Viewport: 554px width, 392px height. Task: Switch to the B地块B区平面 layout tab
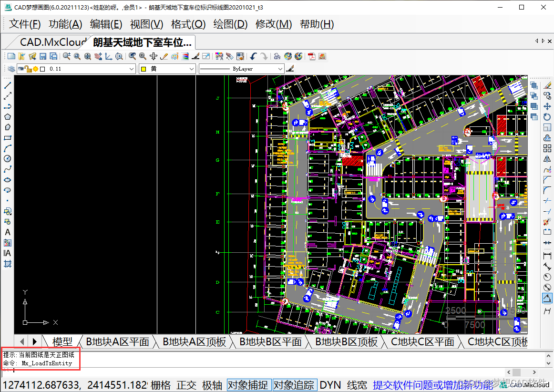[271, 342]
